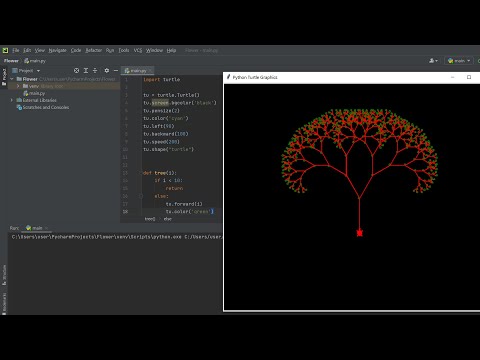This screenshot has height=360, width=480.
Task: Click the red turtle at tree base
Action: [x=359, y=233]
